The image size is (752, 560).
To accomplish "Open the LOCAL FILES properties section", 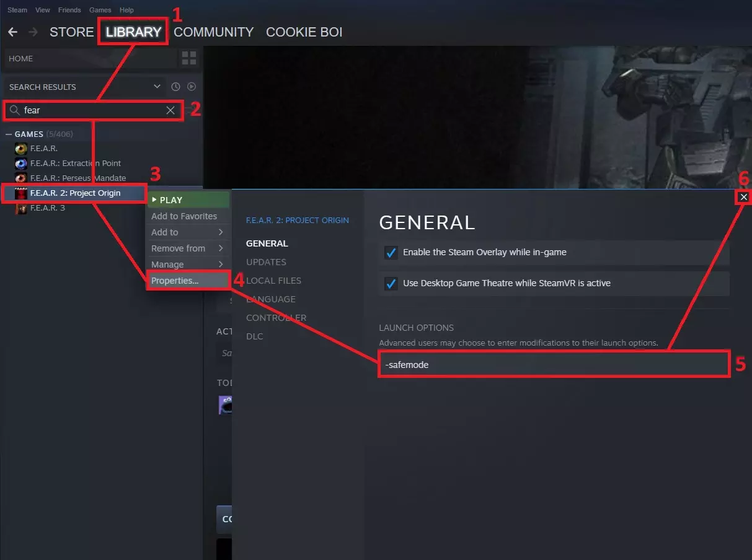I will point(273,281).
